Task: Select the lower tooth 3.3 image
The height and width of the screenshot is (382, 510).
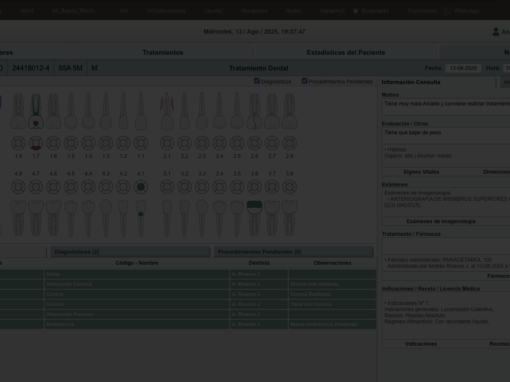Action: (202, 218)
